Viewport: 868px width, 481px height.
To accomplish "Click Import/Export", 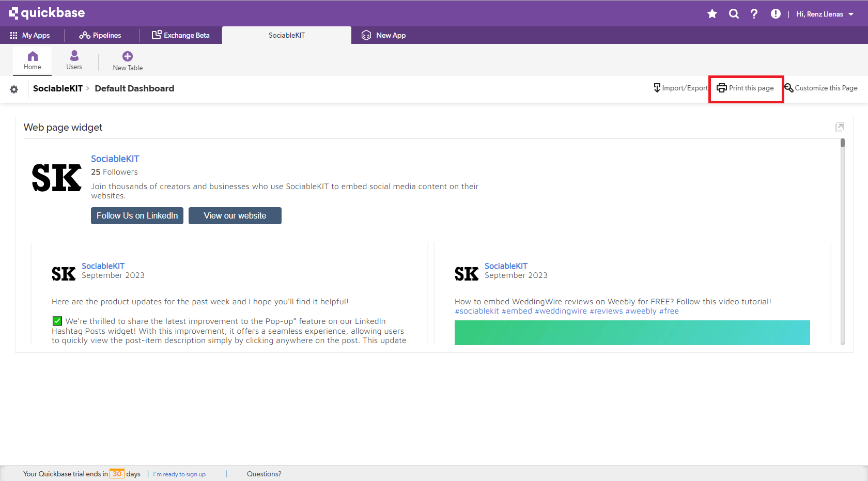I will [x=680, y=88].
